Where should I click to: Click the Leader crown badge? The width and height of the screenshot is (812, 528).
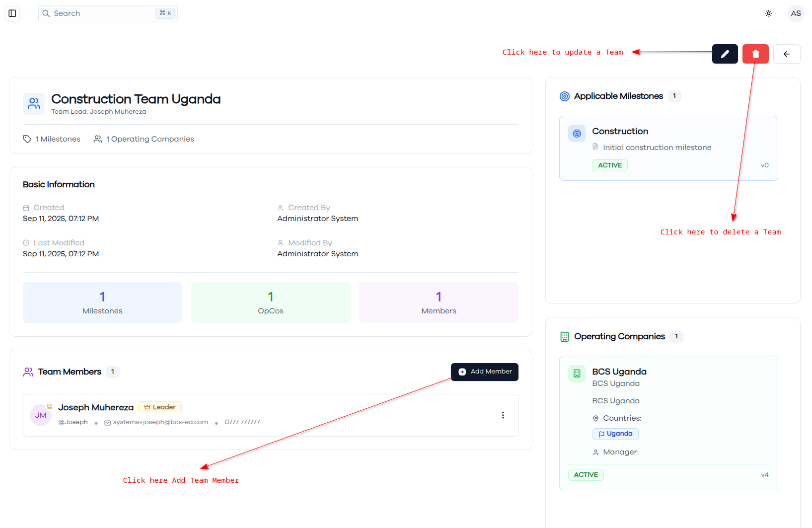coord(160,407)
